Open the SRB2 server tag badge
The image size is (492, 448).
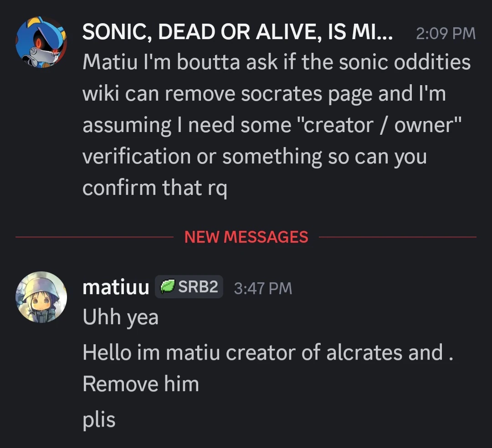coord(189,287)
